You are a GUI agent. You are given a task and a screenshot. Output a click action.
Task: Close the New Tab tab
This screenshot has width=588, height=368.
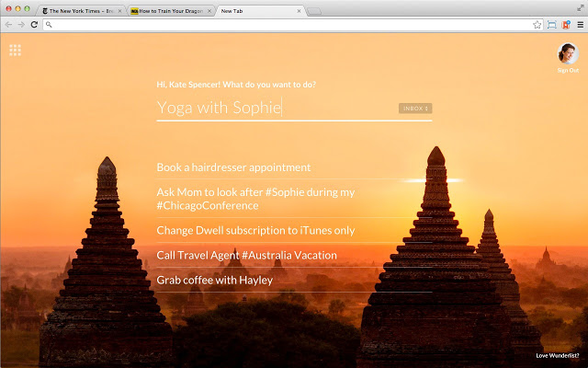(x=299, y=11)
